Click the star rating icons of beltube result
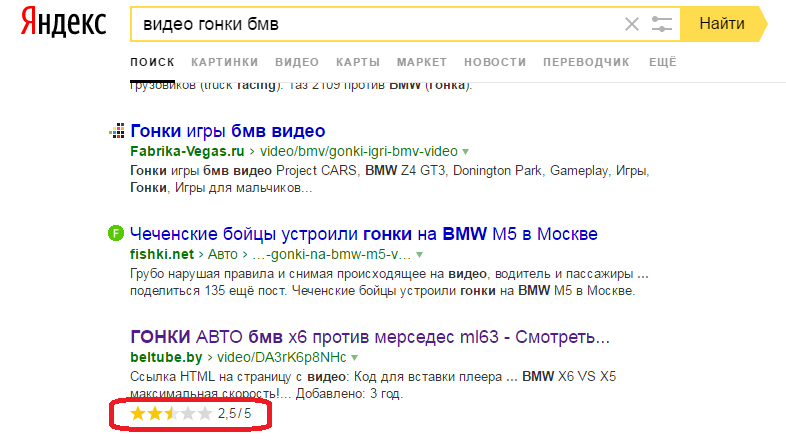Viewport: 786px width, 445px height. point(171,414)
